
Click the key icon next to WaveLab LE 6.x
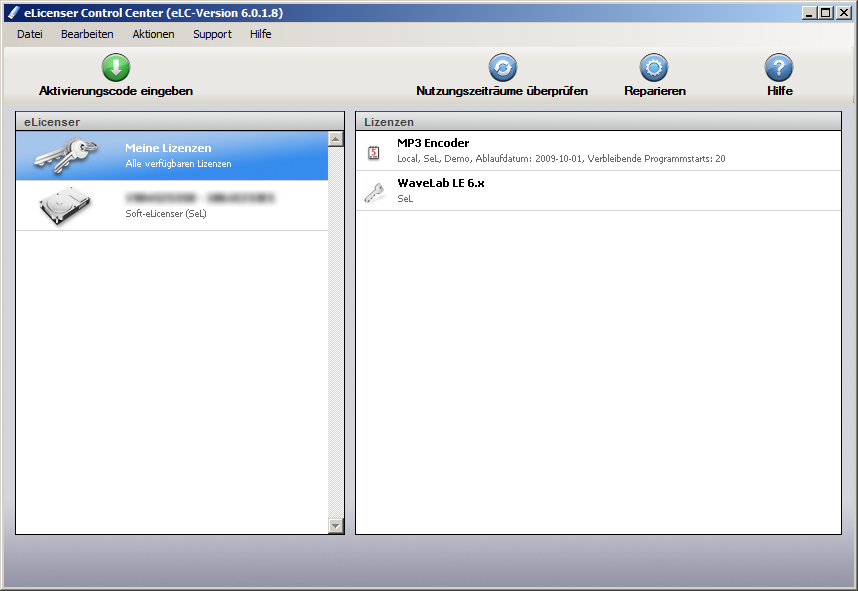(x=374, y=193)
